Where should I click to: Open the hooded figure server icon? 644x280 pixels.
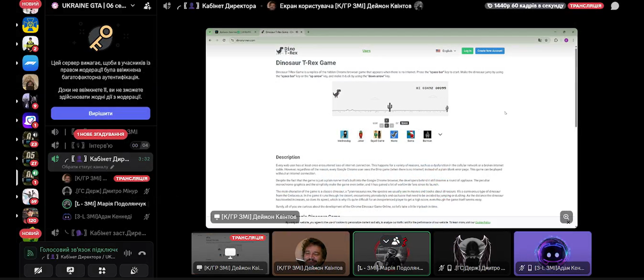pos(30,82)
